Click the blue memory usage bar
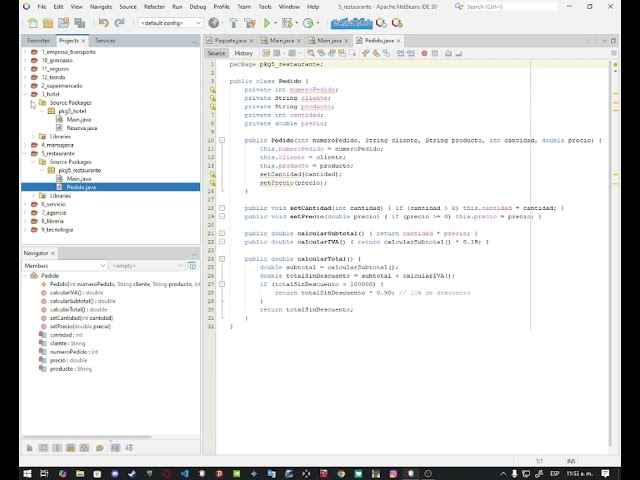640x480 pixels. point(351,23)
